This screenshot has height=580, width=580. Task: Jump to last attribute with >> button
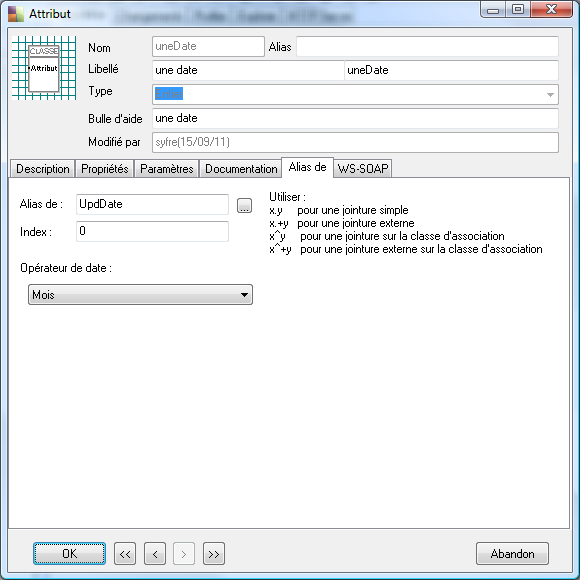click(214, 554)
